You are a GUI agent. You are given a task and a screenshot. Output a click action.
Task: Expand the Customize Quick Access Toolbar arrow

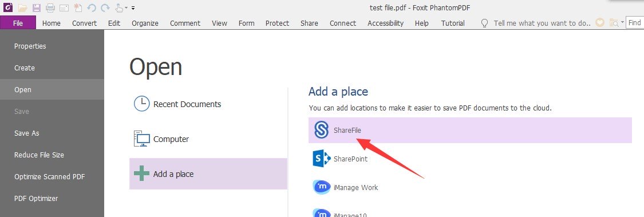click(133, 8)
